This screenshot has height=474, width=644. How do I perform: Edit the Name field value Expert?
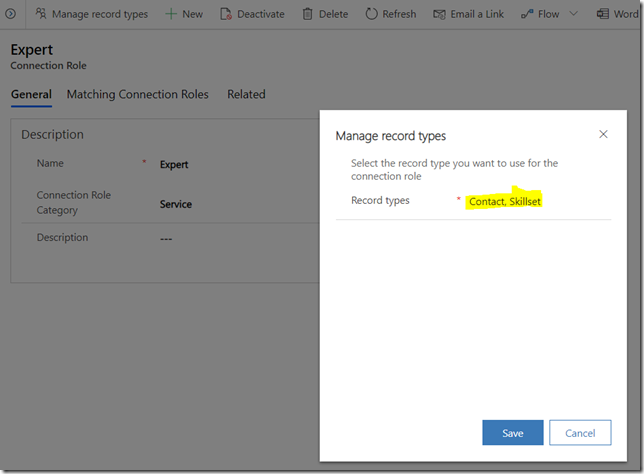pos(174,165)
